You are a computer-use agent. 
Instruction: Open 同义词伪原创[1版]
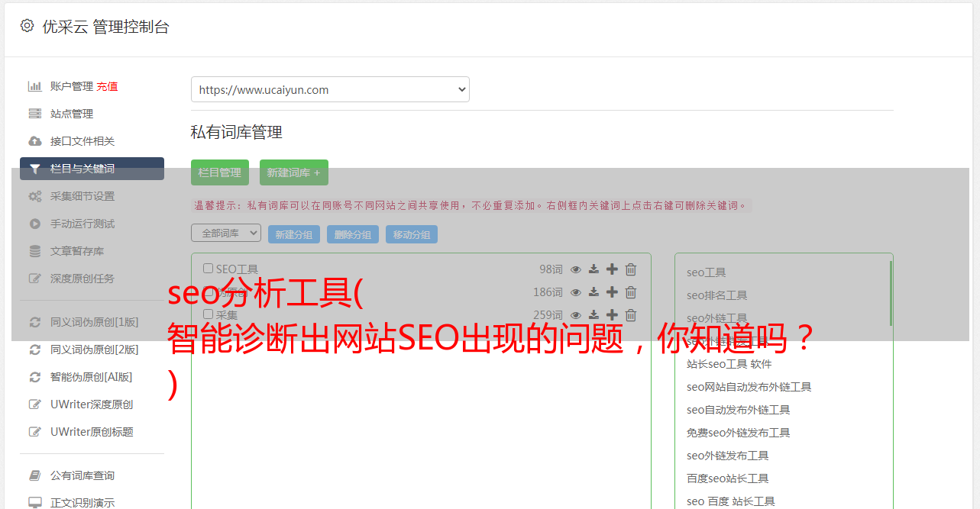click(95, 322)
